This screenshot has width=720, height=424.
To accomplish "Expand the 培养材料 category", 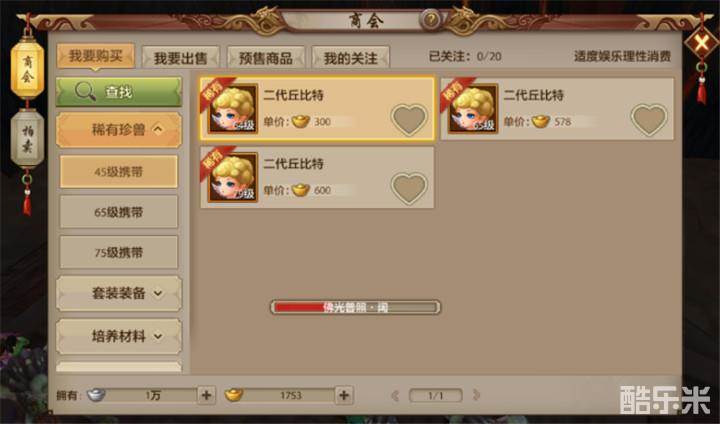I will pos(119,336).
